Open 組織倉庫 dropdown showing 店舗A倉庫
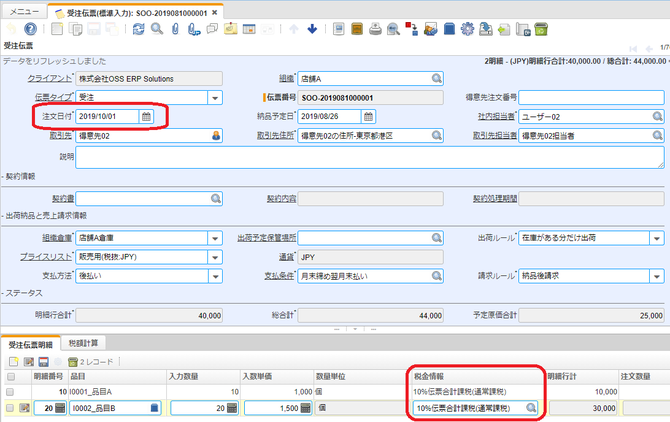The height and width of the screenshot is (422, 670). click(215, 238)
